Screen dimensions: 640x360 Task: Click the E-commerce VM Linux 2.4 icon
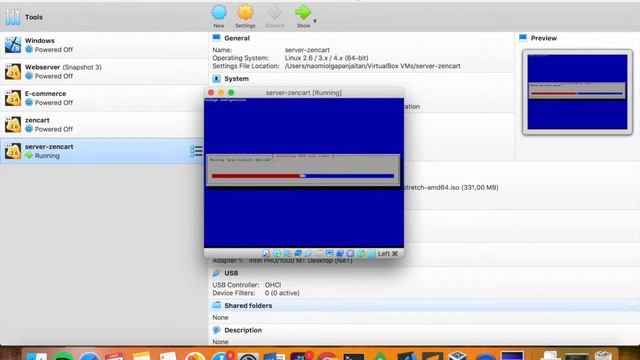click(x=13, y=98)
